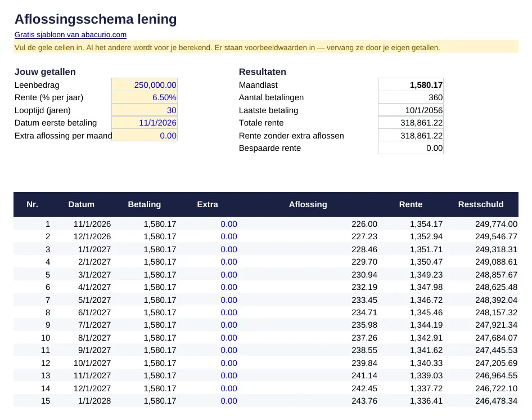
Task: Select the Jouw getallen heading
Action: [x=45, y=72]
